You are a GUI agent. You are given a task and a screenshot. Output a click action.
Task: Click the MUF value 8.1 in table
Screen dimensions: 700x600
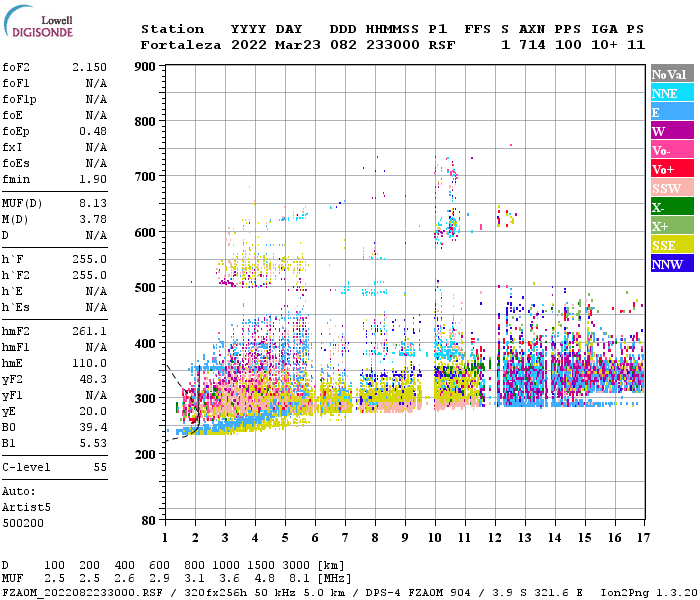click(x=299, y=579)
